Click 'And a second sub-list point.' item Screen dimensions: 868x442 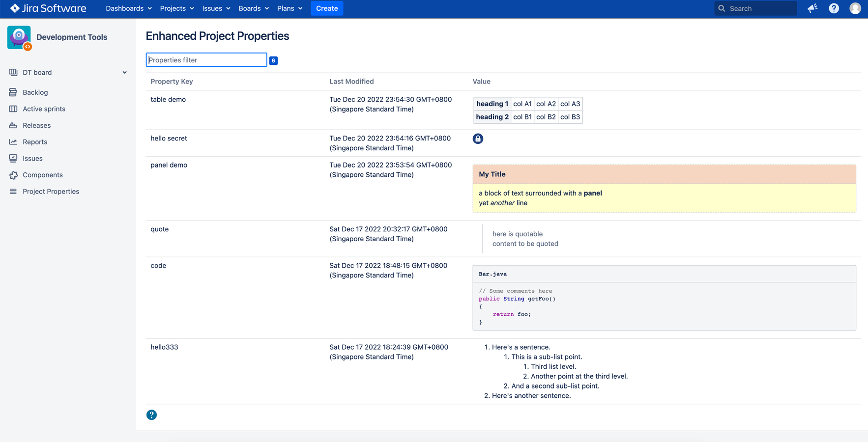pyautogui.click(x=555, y=386)
